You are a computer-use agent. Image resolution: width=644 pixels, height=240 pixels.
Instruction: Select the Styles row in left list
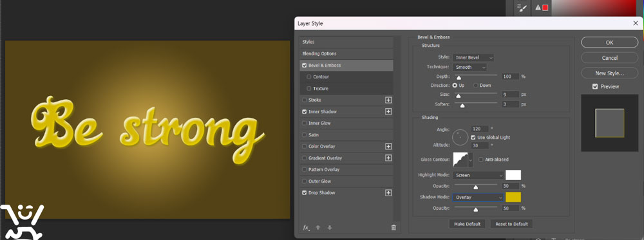(347, 42)
